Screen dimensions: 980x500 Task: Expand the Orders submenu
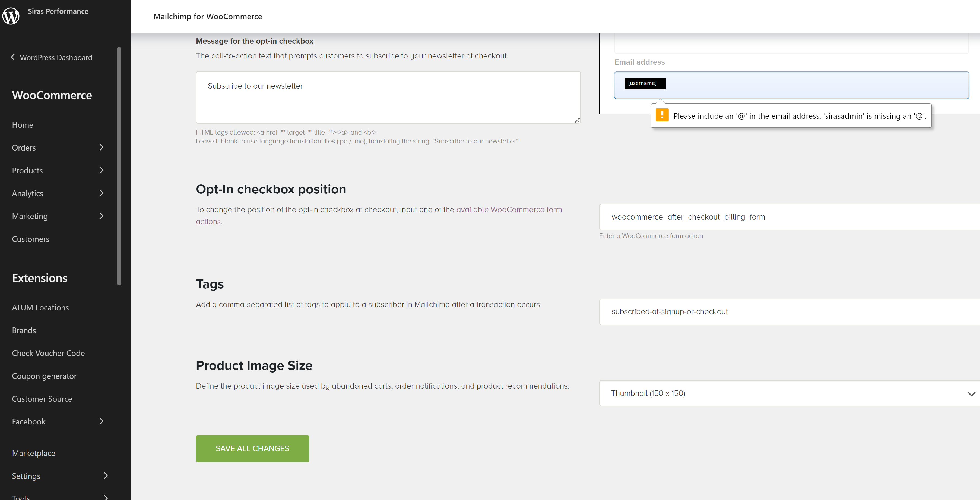coord(101,147)
